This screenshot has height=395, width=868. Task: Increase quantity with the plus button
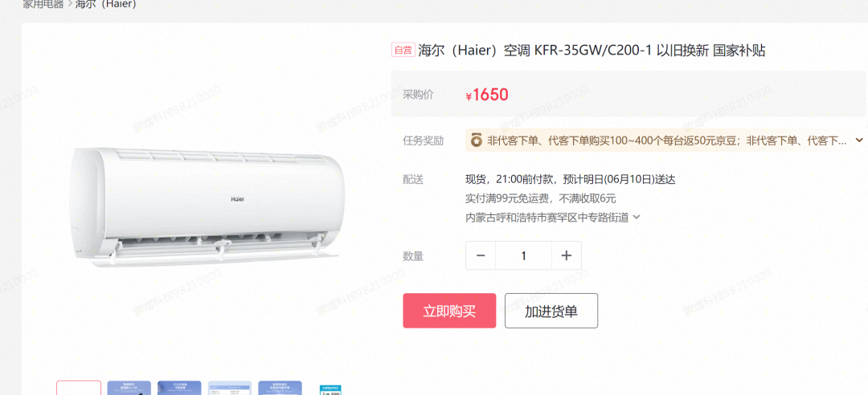tap(567, 255)
